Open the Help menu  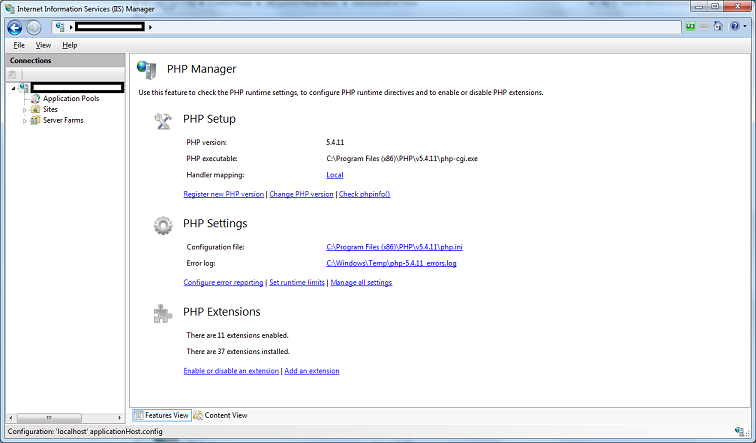tap(69, 45)
